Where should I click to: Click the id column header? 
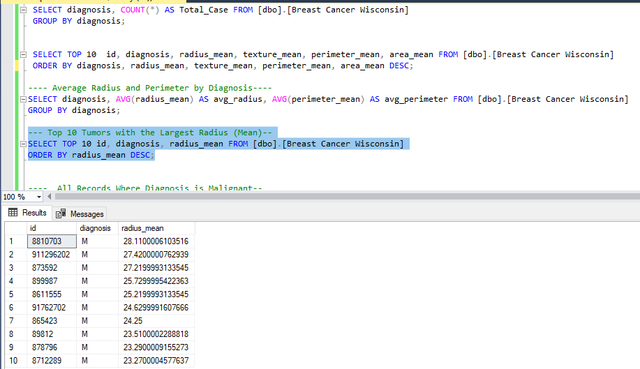(x=52, y=228)
